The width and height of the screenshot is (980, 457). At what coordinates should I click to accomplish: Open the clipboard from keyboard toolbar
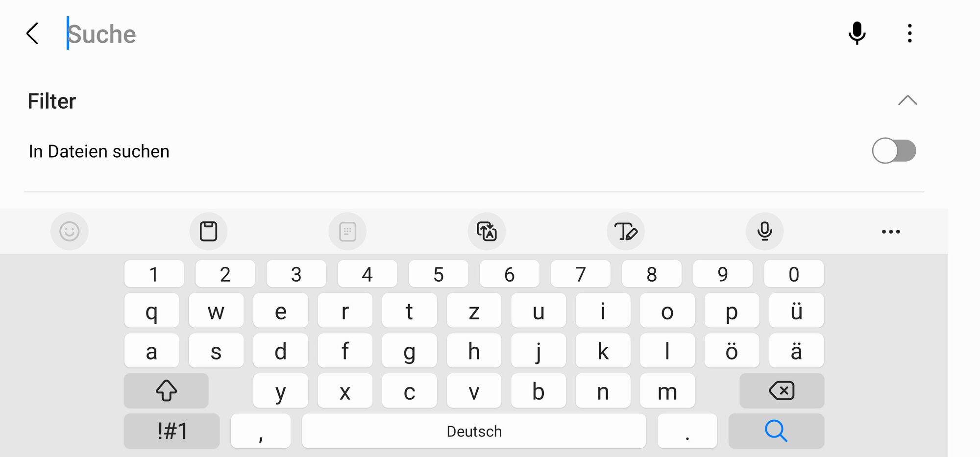(208, 231)
